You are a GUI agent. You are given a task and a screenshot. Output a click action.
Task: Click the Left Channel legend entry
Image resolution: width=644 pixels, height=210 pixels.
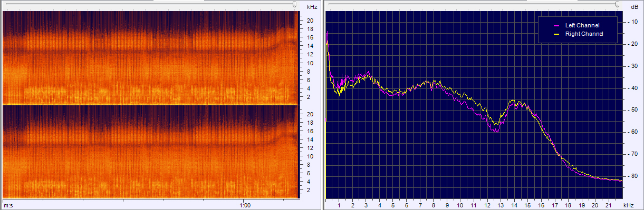[582, 25]
